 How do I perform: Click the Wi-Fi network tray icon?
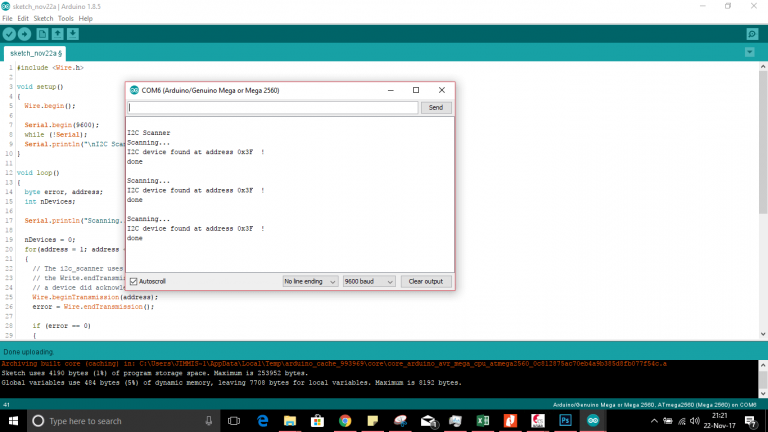pyautogui.click(x=681, y=421)
